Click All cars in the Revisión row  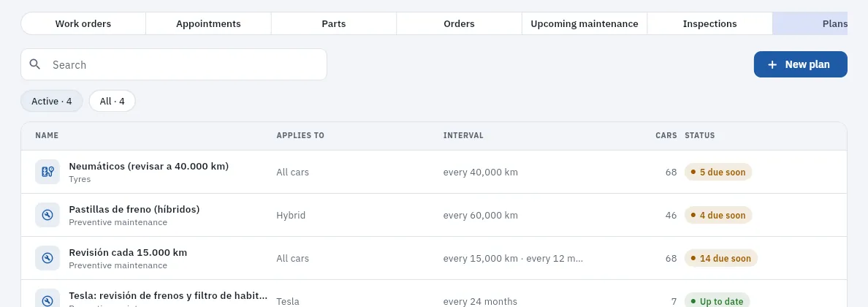293,259
